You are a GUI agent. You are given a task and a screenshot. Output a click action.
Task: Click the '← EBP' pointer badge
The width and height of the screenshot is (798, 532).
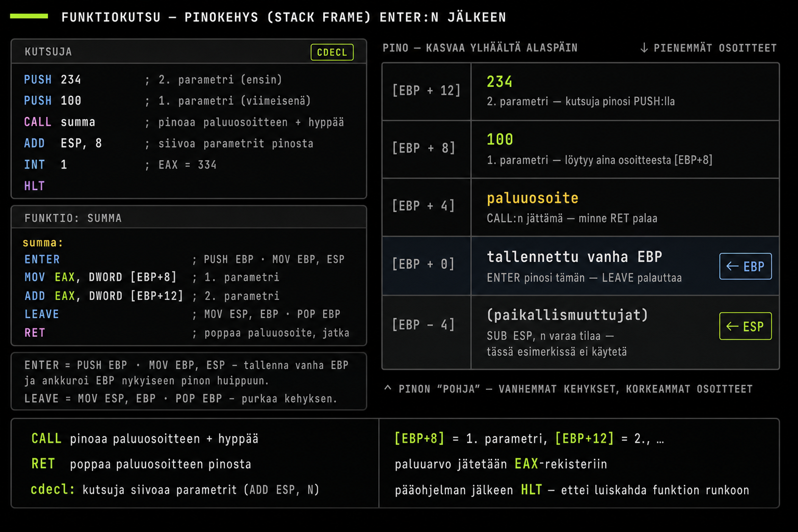(x=745, y=266)
